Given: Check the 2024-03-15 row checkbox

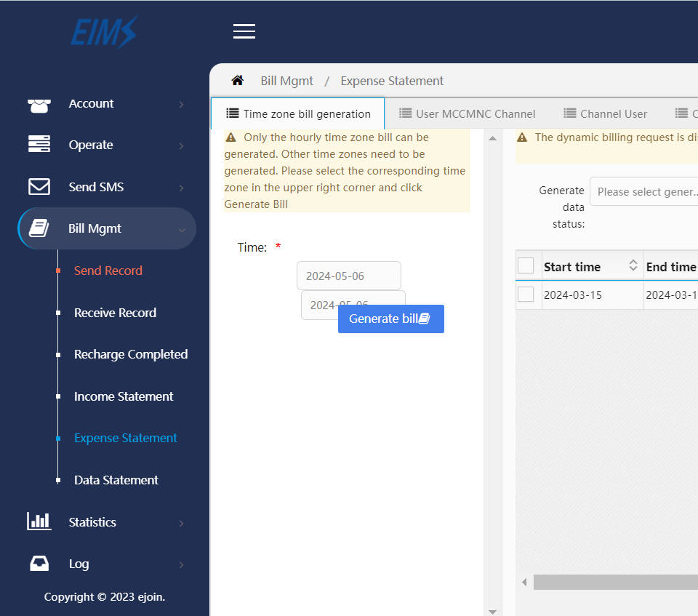Looking at the screenshot, I should (526, 295).
